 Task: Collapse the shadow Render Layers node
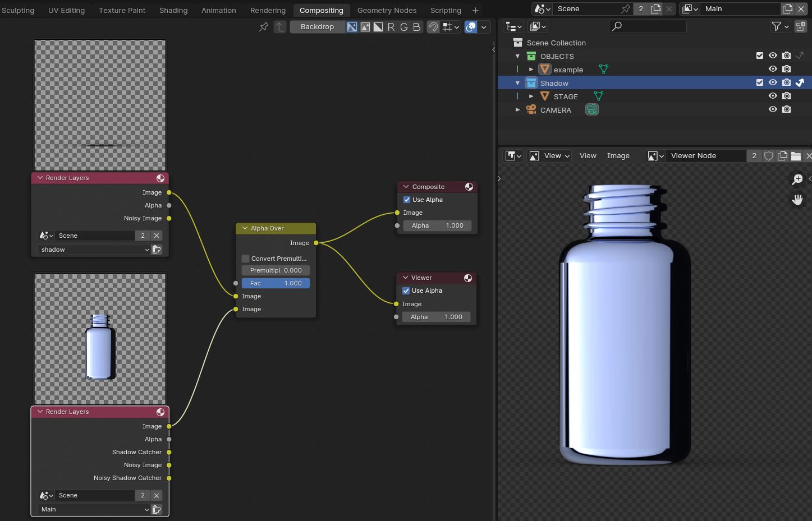[x=40, y=178]
